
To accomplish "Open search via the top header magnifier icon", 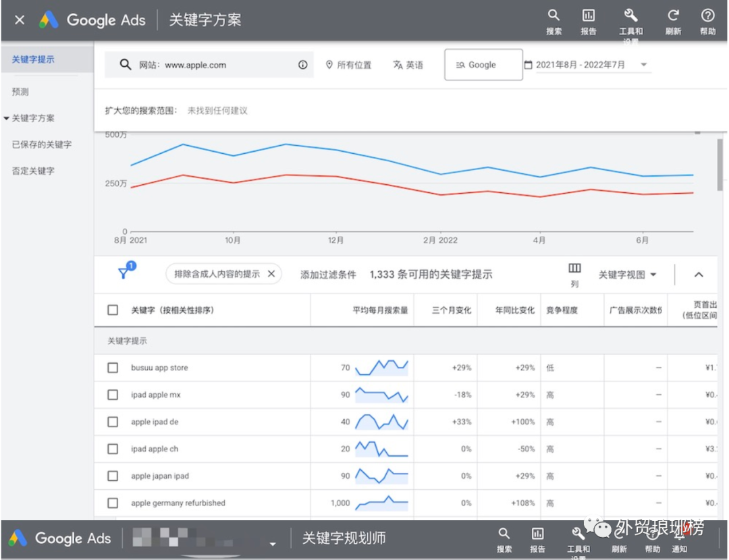I will [x=553, y=16].
